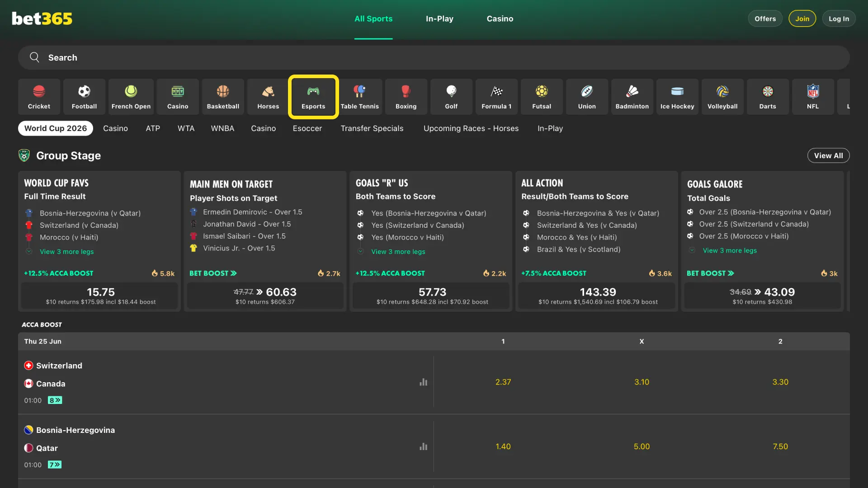This screenshot has height=488, width=868.
Task: Click the first Casino quick link after World Cup
Action: pos(115,128)
